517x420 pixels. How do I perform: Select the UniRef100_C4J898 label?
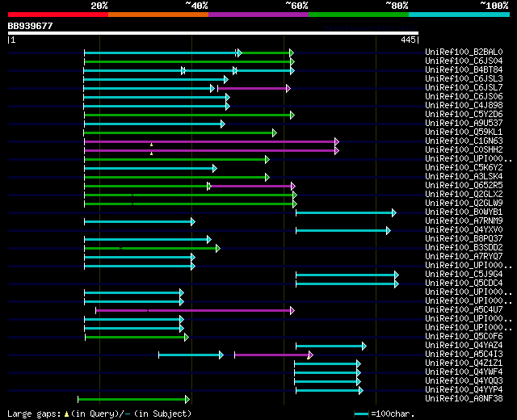click(x=464, y=105)
